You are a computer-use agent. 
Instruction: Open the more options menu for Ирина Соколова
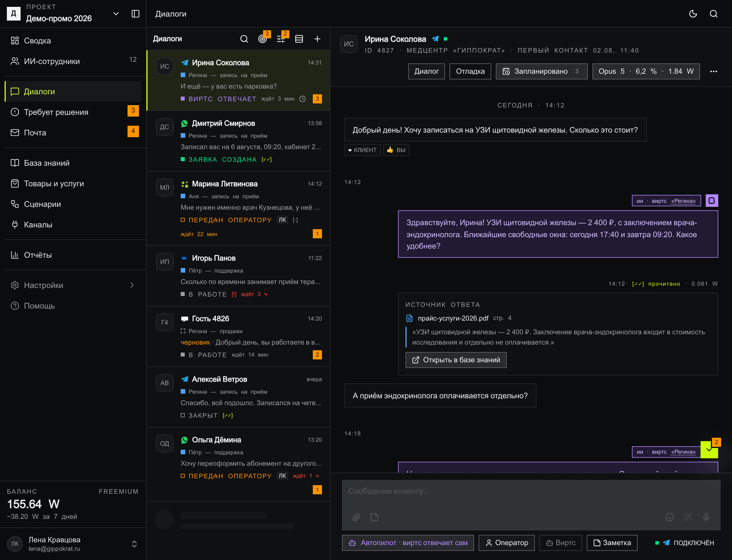713,71
